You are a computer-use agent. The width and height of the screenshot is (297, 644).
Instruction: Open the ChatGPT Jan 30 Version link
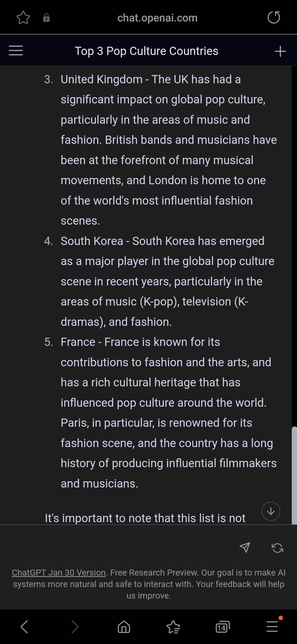pyautogui.click(x=59, y=573)
